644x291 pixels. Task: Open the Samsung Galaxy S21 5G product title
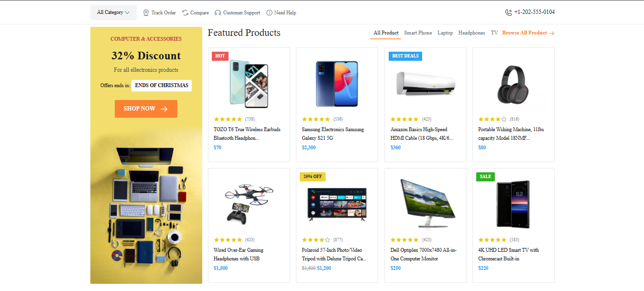click(333, 134)
